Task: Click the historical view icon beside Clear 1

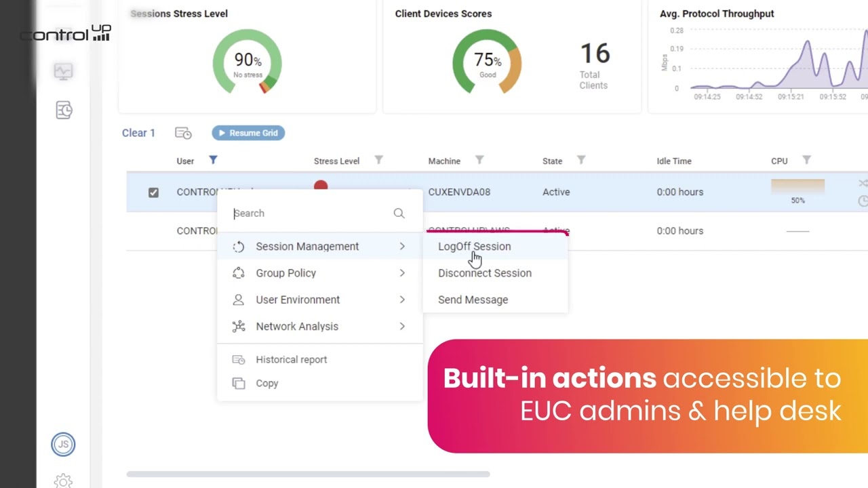Action: pyautogui.click(x=183, y=133)
